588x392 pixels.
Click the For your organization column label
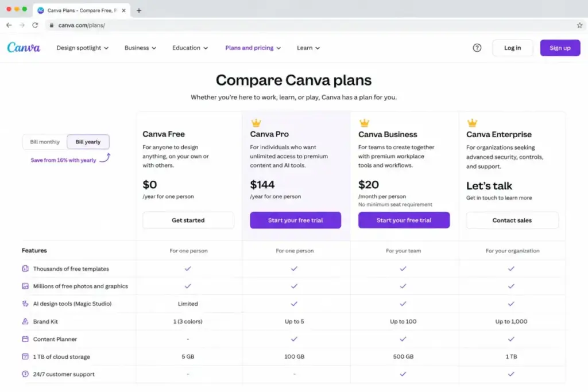tap(512, 251)
